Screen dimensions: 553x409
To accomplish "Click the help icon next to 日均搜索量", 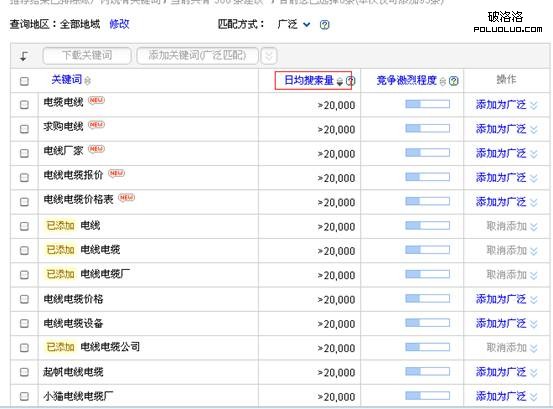I will click(x=350, y=81).
